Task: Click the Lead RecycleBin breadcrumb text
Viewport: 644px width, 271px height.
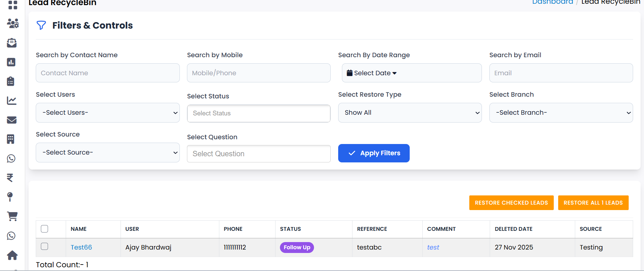Action: [x=611, y=2]
